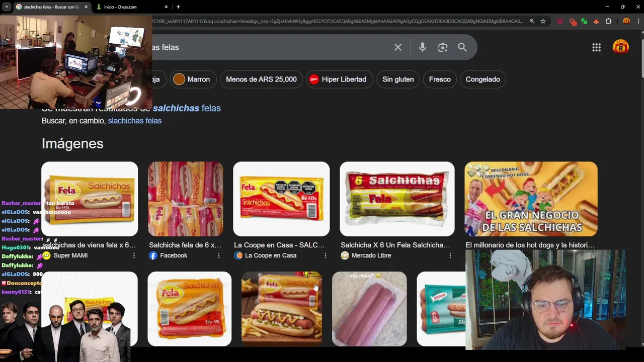Image resolution: width=644 pixels, height=362 pixels.
Task: Open the hot dog with fries thumbnail
Action: tap(281, 309)
